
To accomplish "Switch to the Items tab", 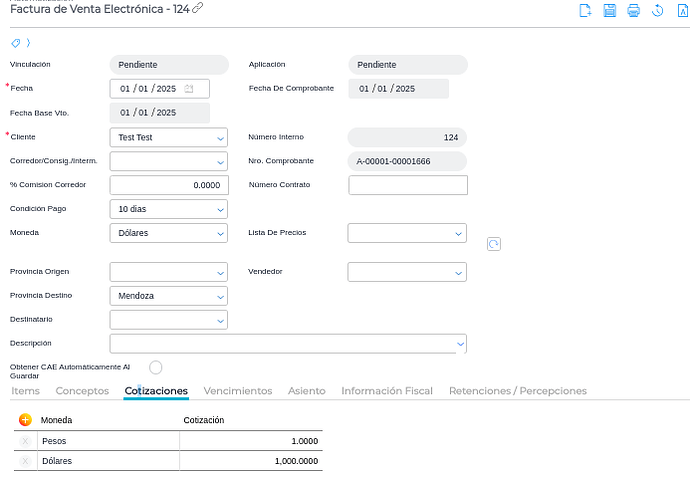I will point(25,391).
